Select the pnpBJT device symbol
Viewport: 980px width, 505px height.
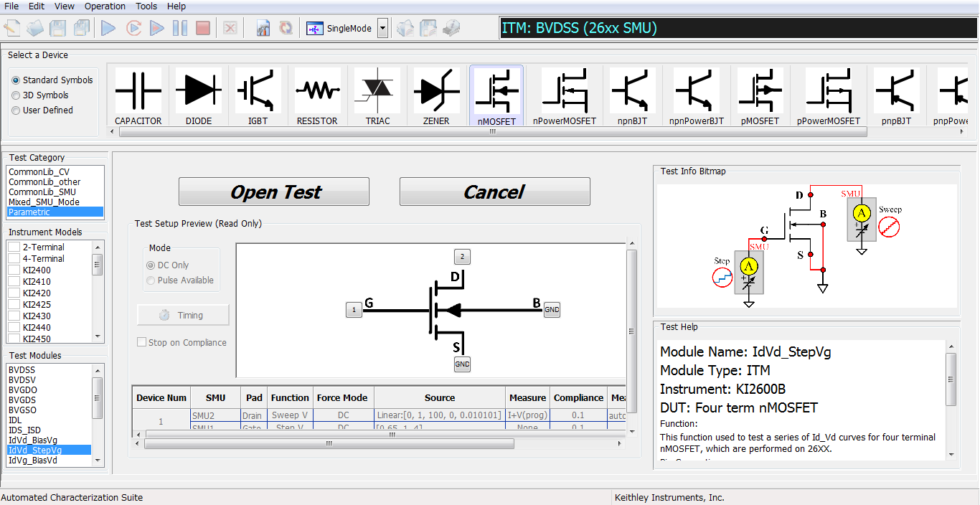(x=897, y=96)
